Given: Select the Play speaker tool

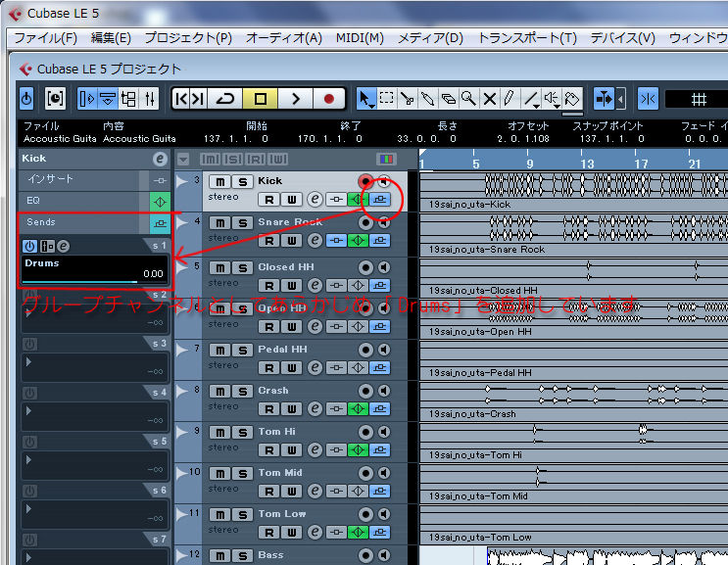Looking at the screenshot, I should coord(552,99).
